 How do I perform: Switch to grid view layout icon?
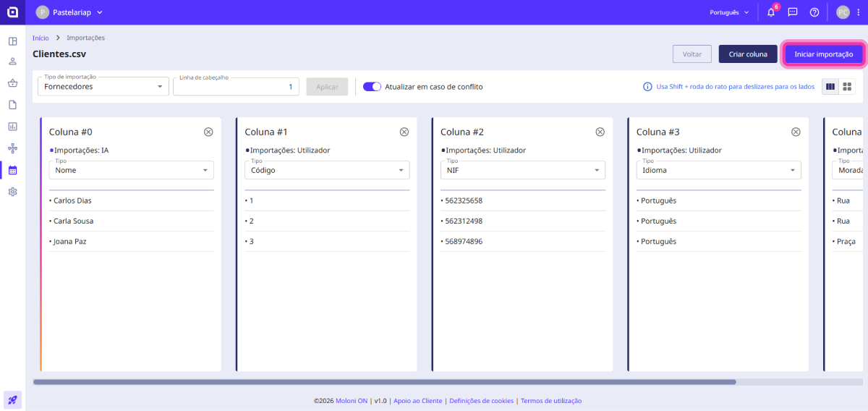click(x=847, y=87)
